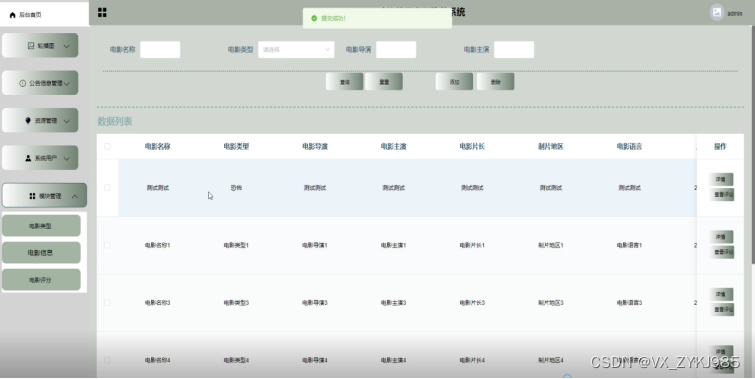Click the 电影片长3 cell
Viewport: 755px width, 379px height.
click(x=472, y=302)
